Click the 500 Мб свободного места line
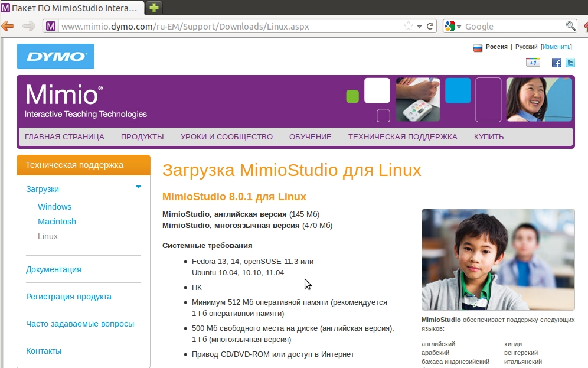 [x=293, y=334]
